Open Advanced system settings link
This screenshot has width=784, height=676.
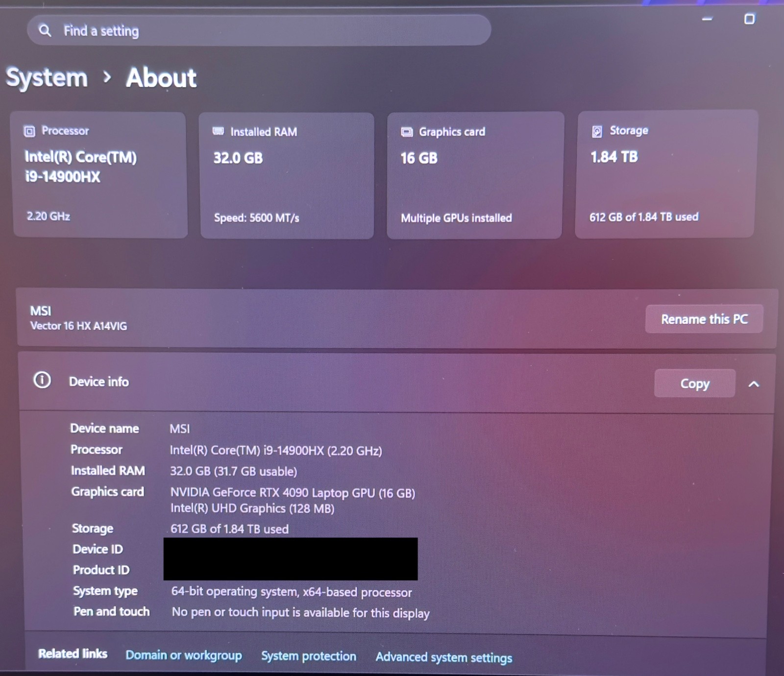tap(444, 657)
